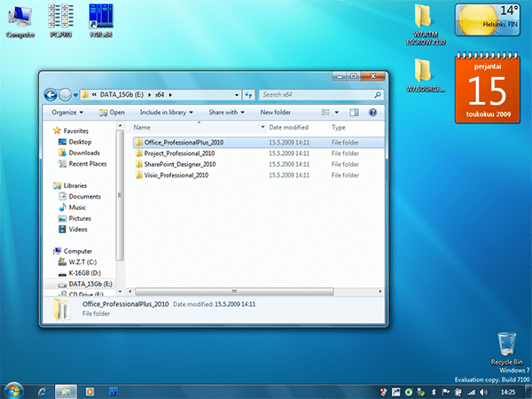Click the Favorites group in navigation pane
The image size is (532, 399).
click(x=71, y=131)
